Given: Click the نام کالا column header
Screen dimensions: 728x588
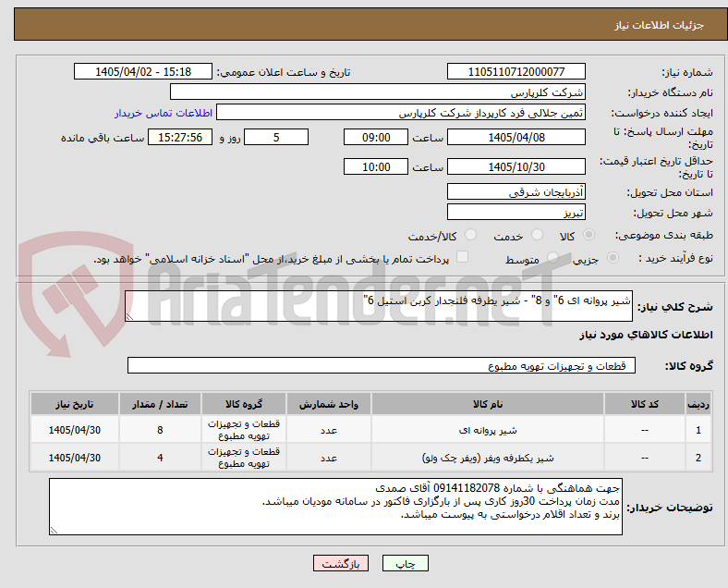Looking at the screenshot, I should (x=488, y=404).
